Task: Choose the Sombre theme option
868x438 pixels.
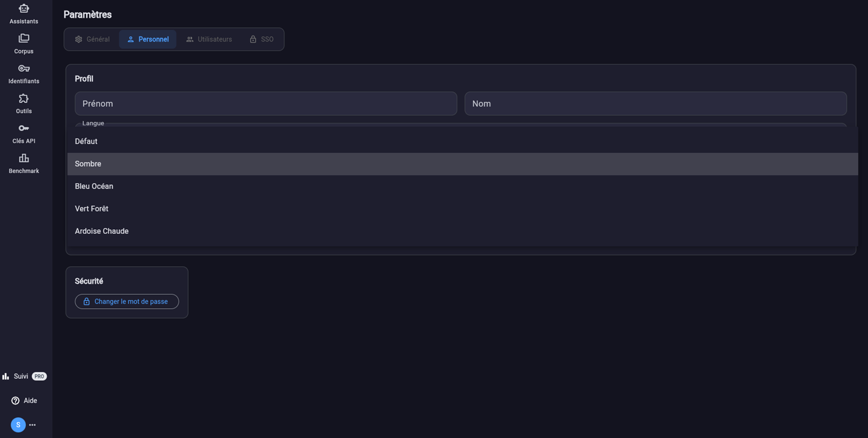Action: (462, 164)
